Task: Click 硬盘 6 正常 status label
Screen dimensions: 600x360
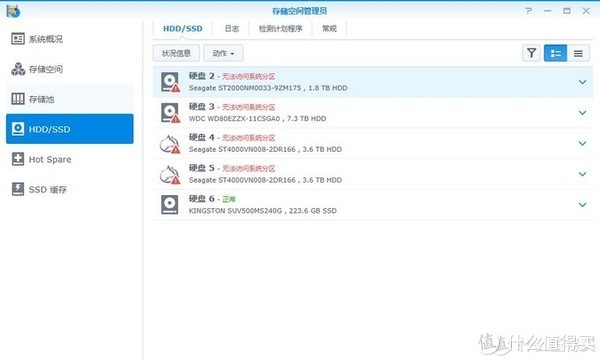Action: 229,199
